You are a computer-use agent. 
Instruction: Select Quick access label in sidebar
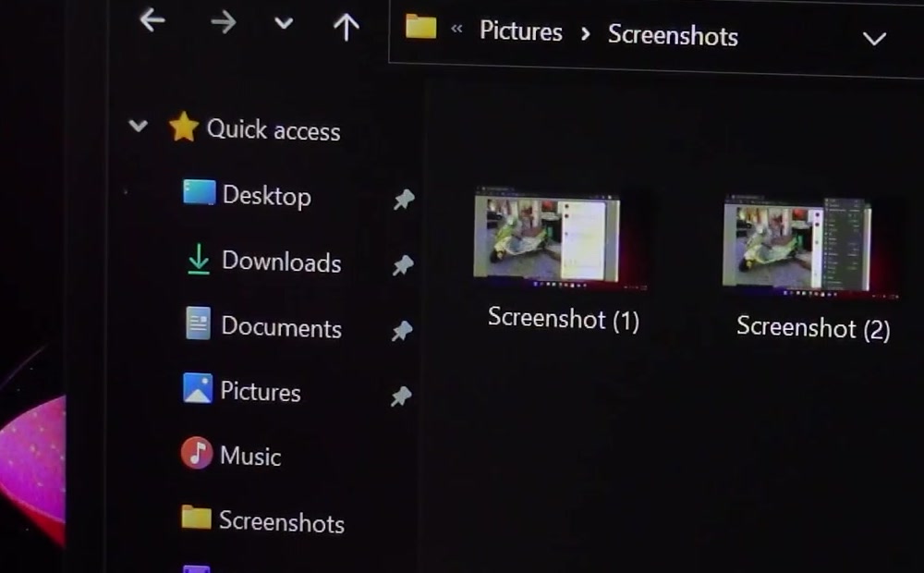pyautogui.click(x=274, y=129)
